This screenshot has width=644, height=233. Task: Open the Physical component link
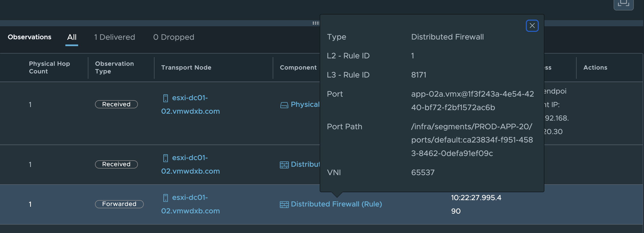pos(305,105)
